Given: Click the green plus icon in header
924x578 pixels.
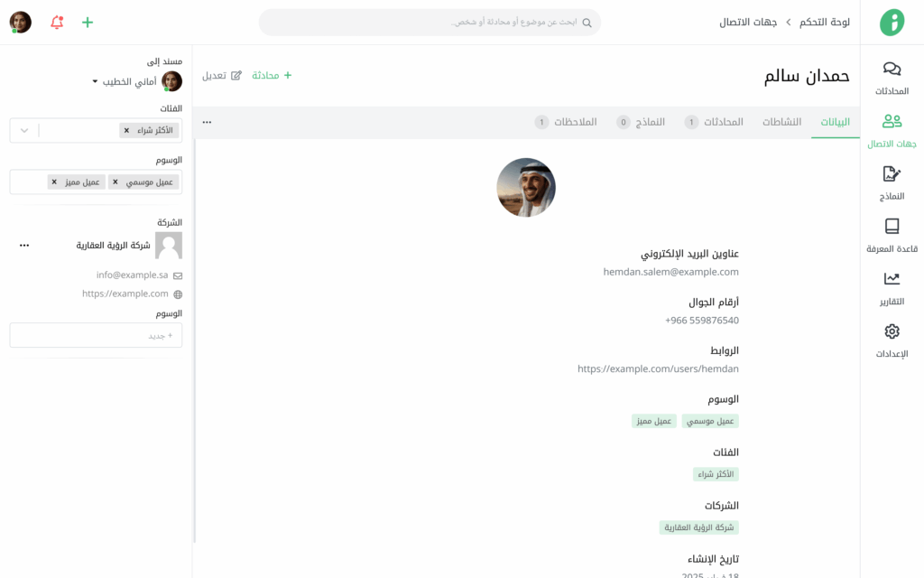Looking at the screenshot, I should [x=88, y=23].
